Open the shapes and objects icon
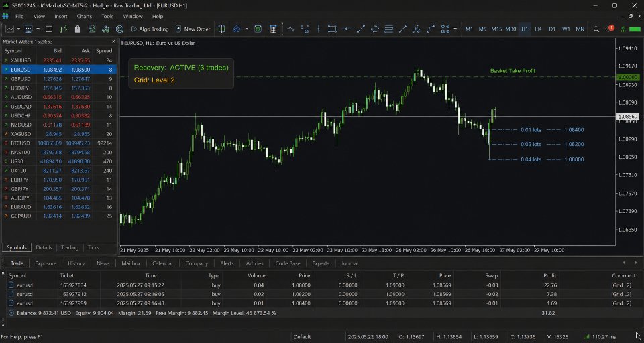 coord(445,29)
